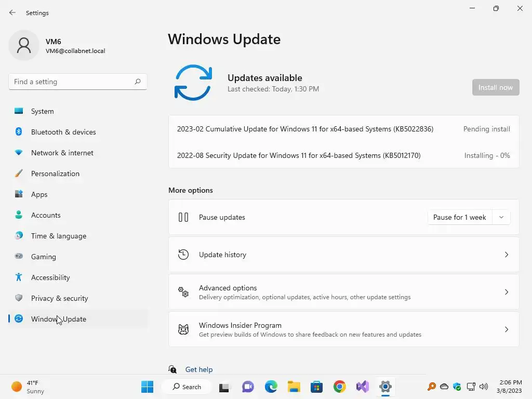Click the Windows Update sync icon in sidebar
532x399 pixels.
coord(19,318)
